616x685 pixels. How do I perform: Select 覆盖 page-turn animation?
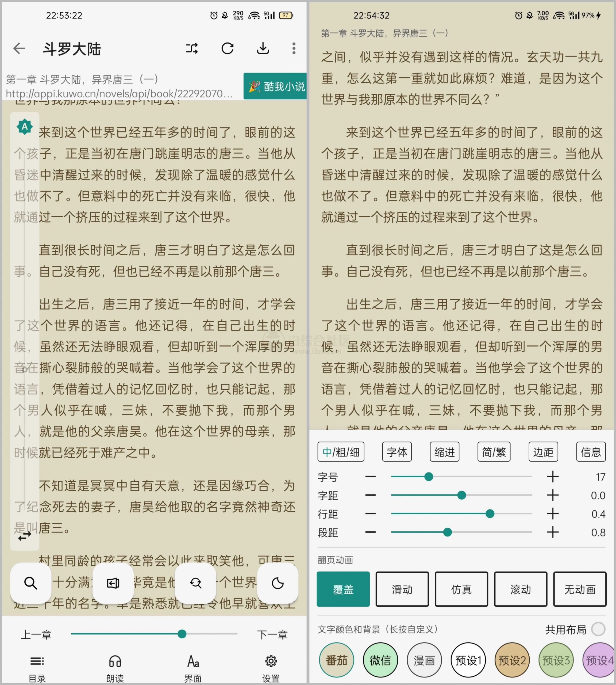(343, 589)
